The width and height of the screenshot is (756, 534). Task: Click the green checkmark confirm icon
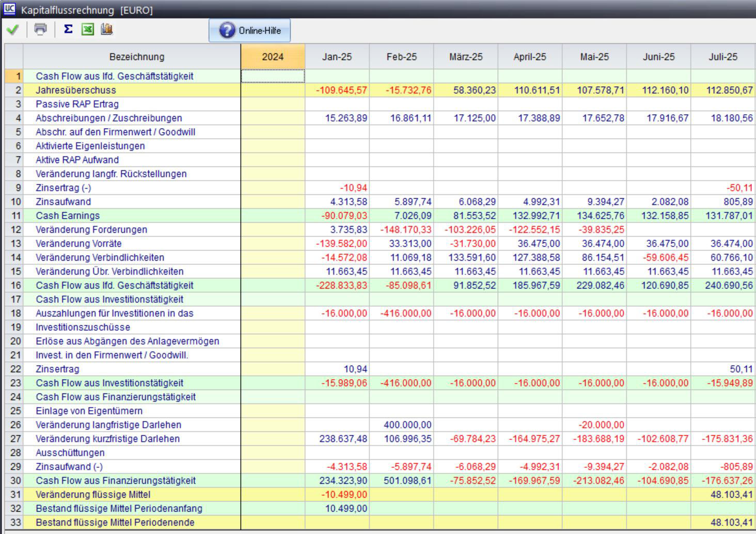click(13, 30)
